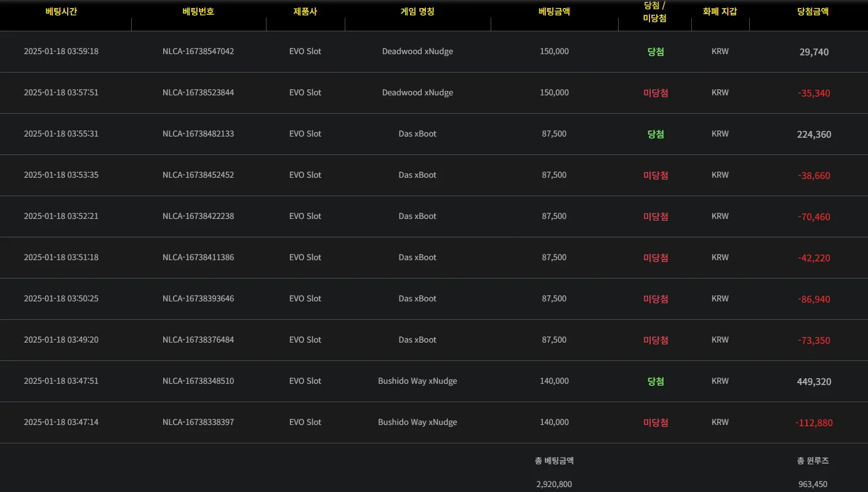Screen dimensions: 868x492
Task: Click Bushido Way xNudge in the 03:47:51 row
Action: coord(417,381)
